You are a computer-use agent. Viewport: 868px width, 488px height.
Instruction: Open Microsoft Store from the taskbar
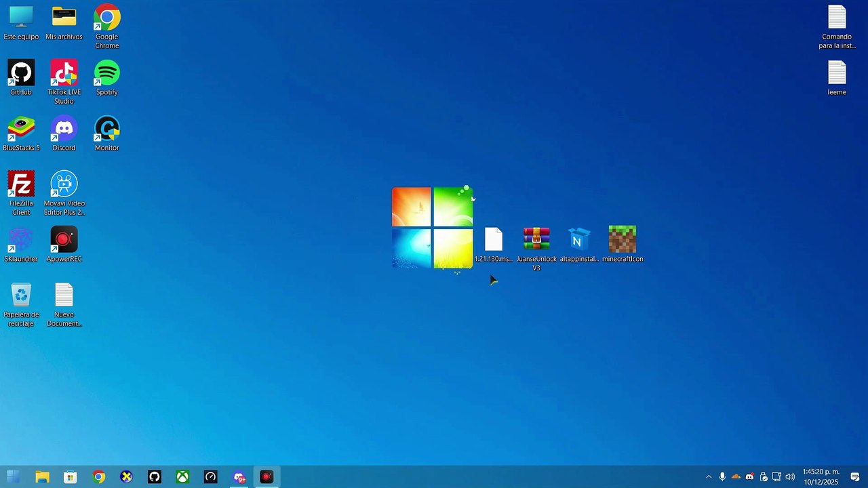[71, 477]
